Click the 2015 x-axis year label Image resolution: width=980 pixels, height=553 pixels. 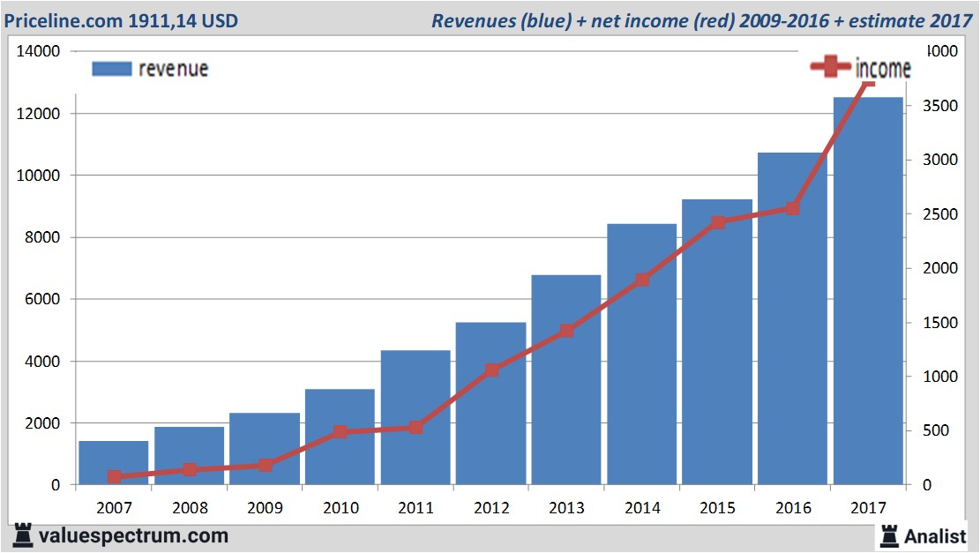coord(717,507)
